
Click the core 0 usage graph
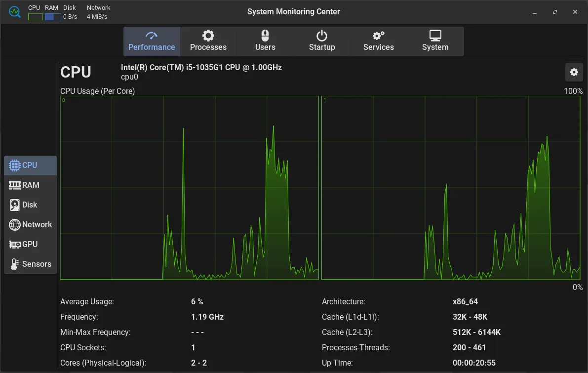pyautogui.click(x=189, y=188)
